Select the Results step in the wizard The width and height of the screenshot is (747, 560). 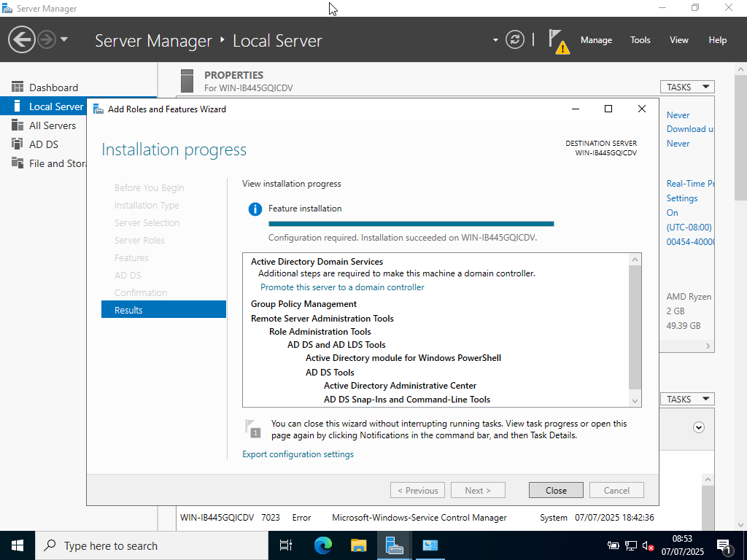[x=163, y=309]
